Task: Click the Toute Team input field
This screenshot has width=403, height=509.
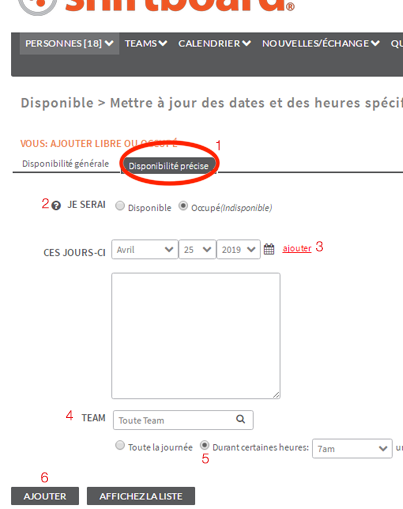Action: click(183, 420)
